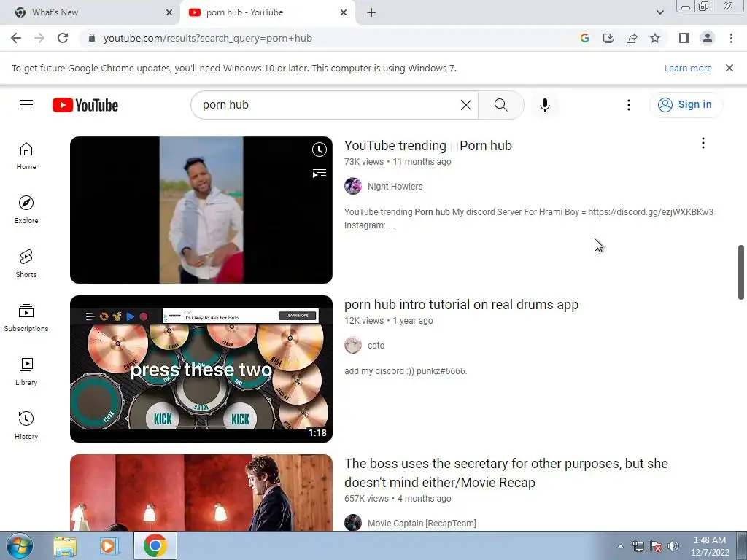Toggle Chrome side panel
This screenshot has width=747, height=560.
coord(684,38)
